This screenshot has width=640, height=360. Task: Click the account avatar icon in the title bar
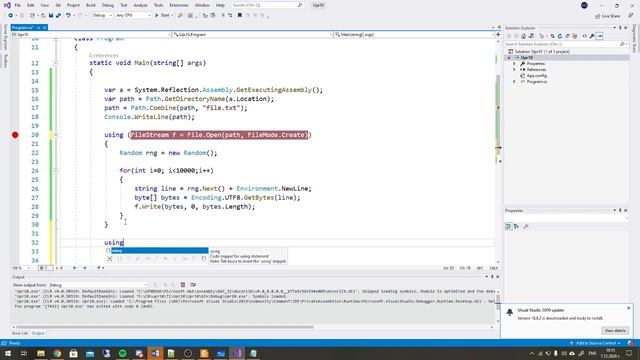tap(584, 5)
